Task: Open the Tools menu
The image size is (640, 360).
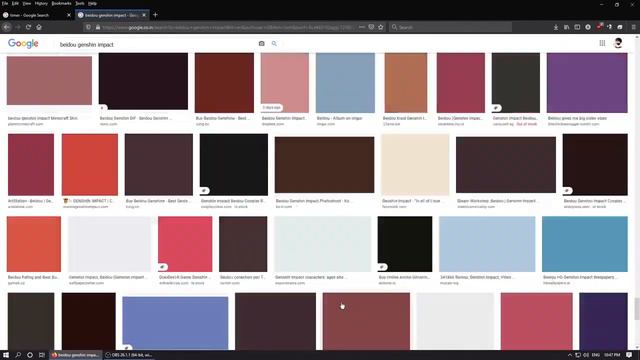Action: pyautogui.click(x=80, y=3)
